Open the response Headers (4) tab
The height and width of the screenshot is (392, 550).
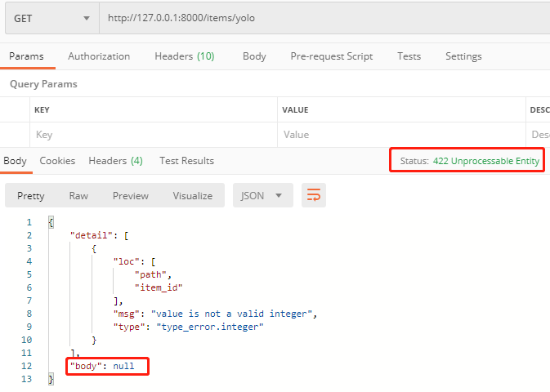(115, 161)
